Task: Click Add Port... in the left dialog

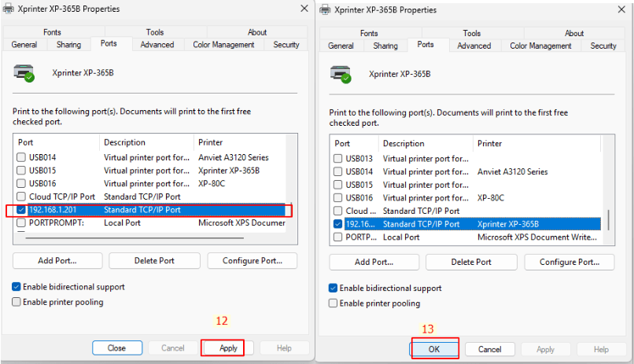Action: coord(57,260)
